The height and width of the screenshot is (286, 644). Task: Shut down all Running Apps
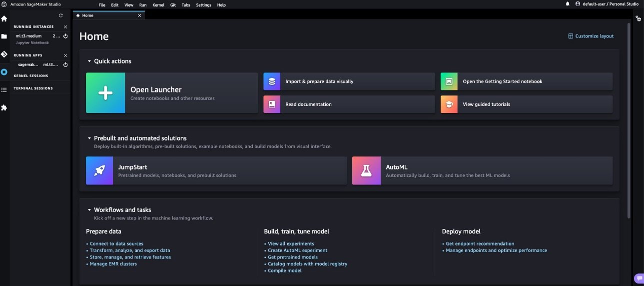coord(65,55)
